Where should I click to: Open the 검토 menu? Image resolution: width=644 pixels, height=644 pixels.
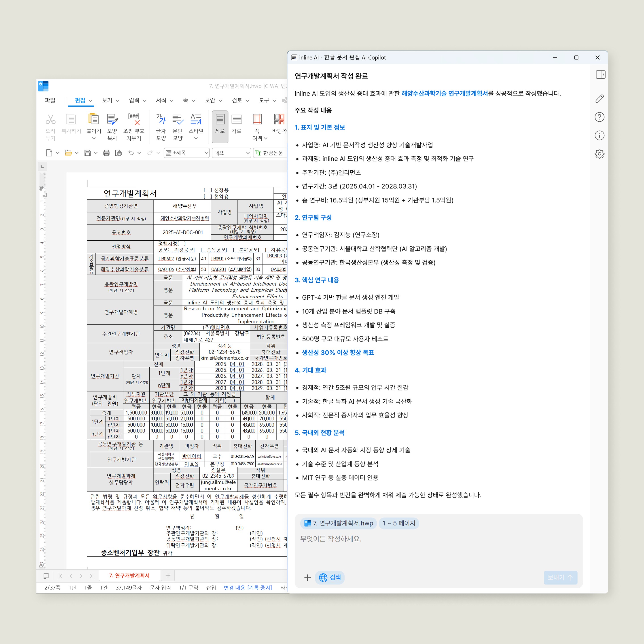click(x=240, y=100)
